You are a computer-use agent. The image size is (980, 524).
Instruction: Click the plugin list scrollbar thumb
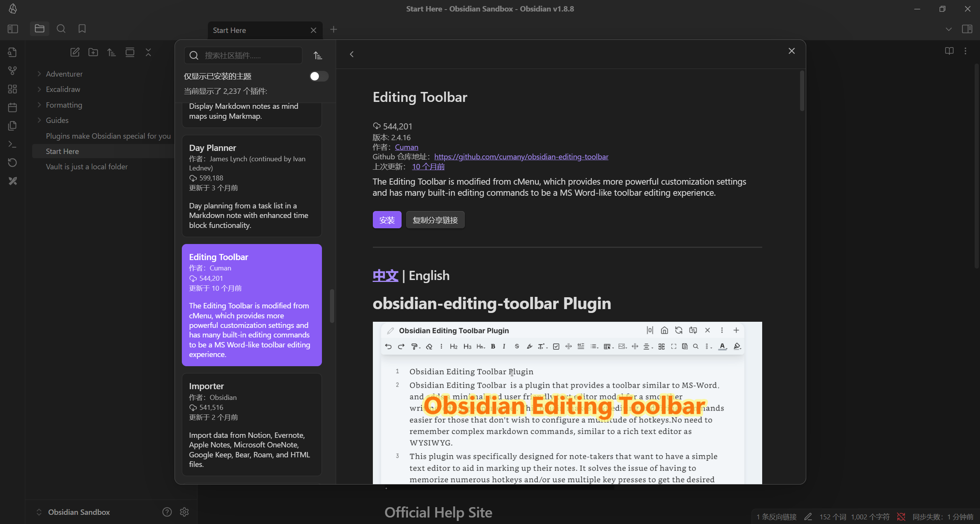[332, 306]
